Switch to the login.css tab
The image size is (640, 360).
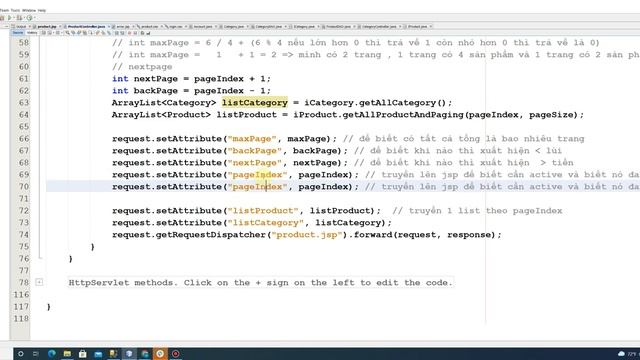[x=176, y=27]
